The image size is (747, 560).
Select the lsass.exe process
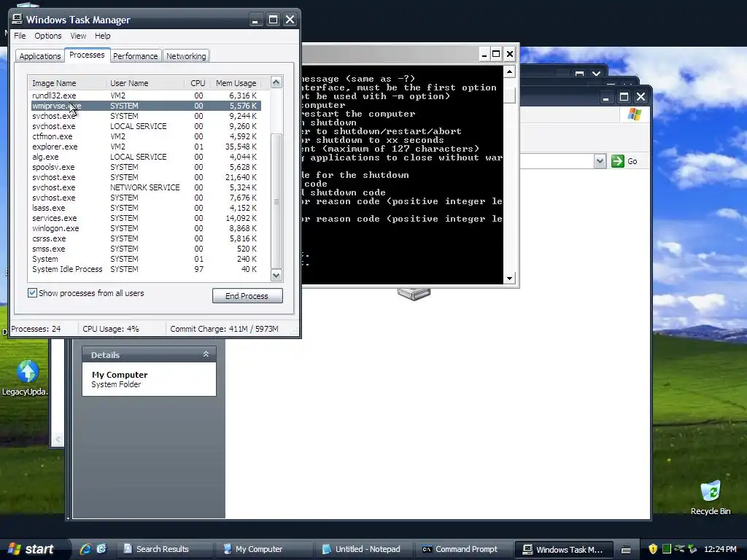pos(146,208)
